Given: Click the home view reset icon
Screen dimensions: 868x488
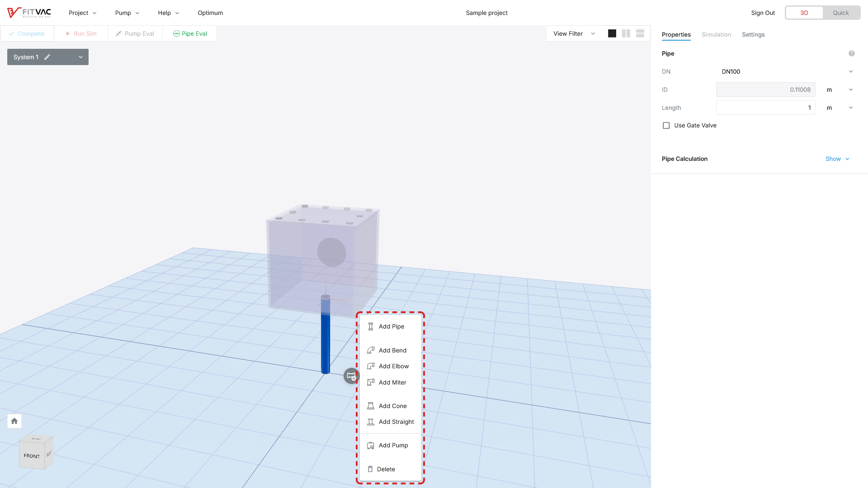Looking at the screenshot, I should click(x=14, y=421).
